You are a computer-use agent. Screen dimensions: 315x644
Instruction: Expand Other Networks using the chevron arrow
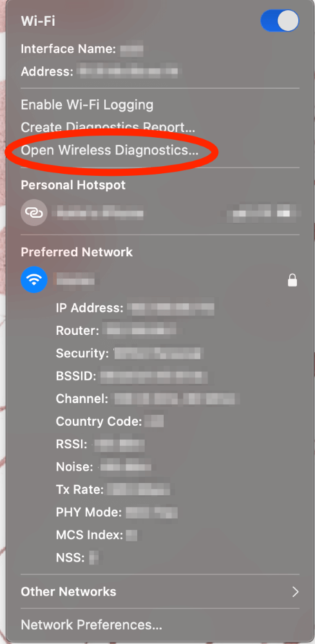click(295, 592)
